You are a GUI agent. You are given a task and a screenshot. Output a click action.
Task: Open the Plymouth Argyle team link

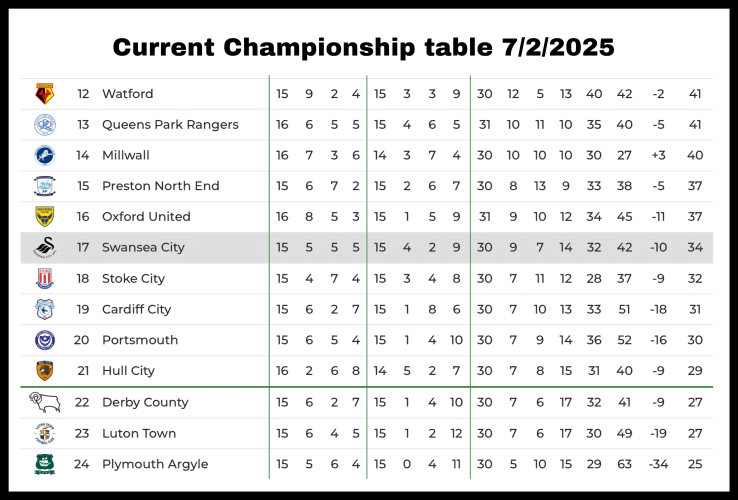click(x=155, y=464)
